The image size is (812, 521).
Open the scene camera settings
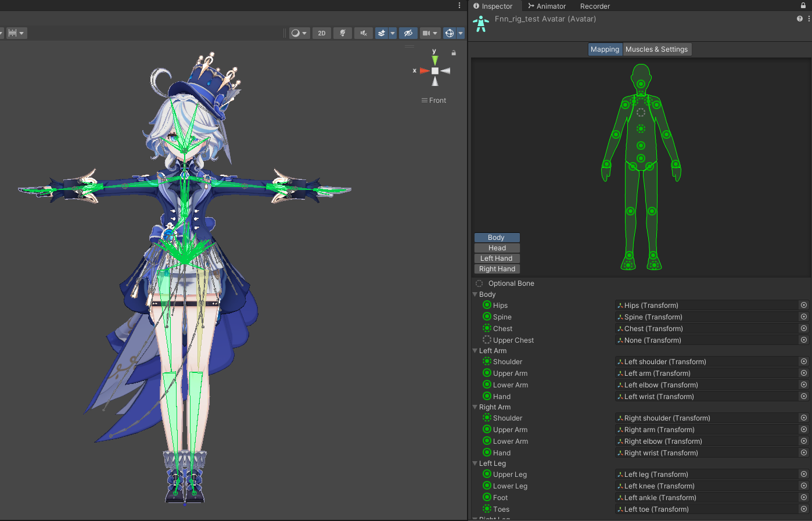click(429, 33)
